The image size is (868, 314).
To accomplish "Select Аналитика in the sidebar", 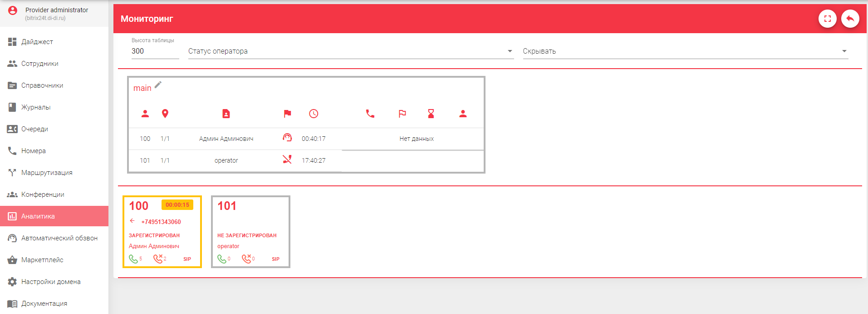I will tap(54, 216).
